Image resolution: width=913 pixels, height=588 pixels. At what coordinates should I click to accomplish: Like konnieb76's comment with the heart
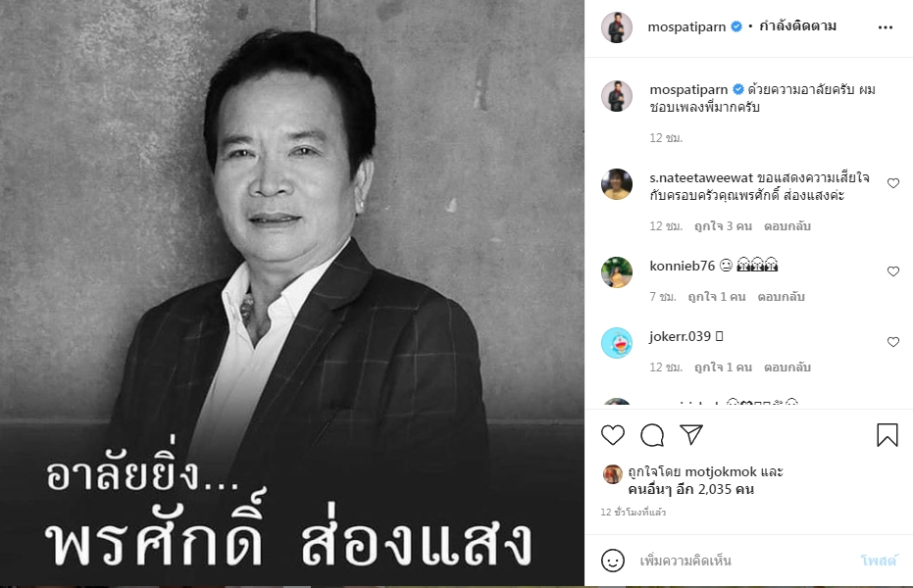[x=893, y=271]
